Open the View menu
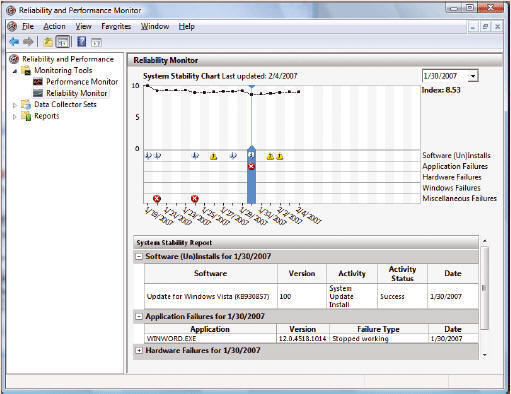This screenshot has height=394, width=511. click(83, 26)
